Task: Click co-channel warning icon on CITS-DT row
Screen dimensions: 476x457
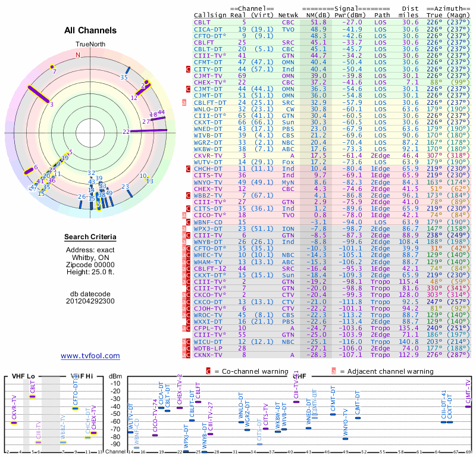Action: point(188,209)
